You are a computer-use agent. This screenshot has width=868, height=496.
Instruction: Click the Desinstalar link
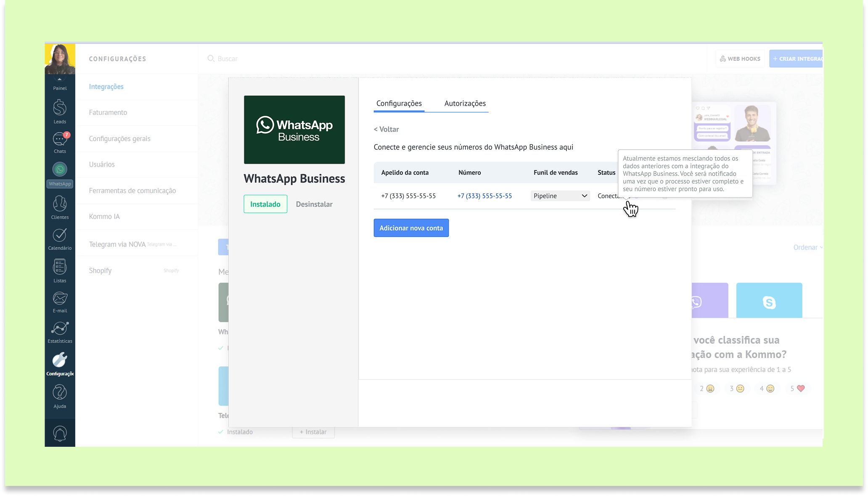click(x=314, y=204)
